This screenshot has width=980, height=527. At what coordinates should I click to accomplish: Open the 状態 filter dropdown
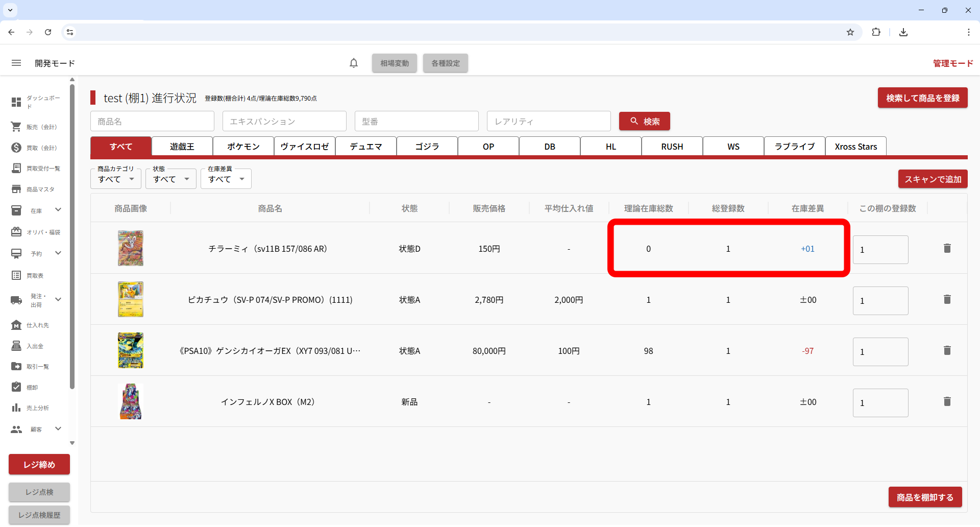171,179
